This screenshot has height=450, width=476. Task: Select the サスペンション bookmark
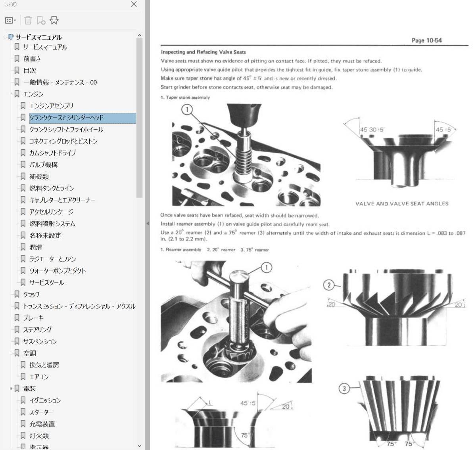point(40,341)
